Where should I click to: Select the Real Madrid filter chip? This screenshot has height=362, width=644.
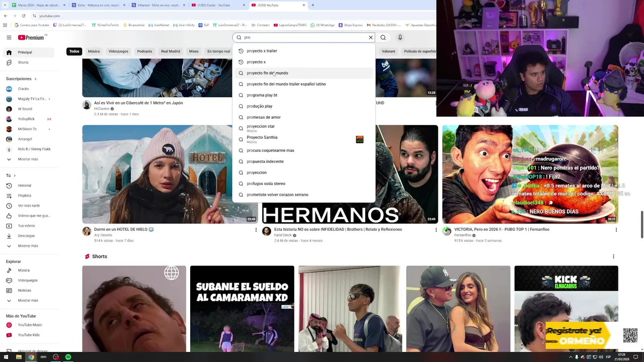[171, 51]
